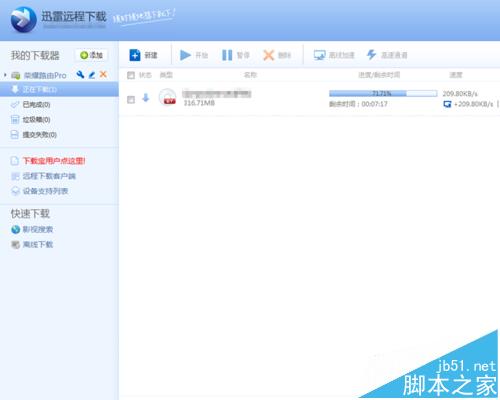Click the globe 影视搜索 video search link
The image size is (500, 400).
tap(38, 229)
